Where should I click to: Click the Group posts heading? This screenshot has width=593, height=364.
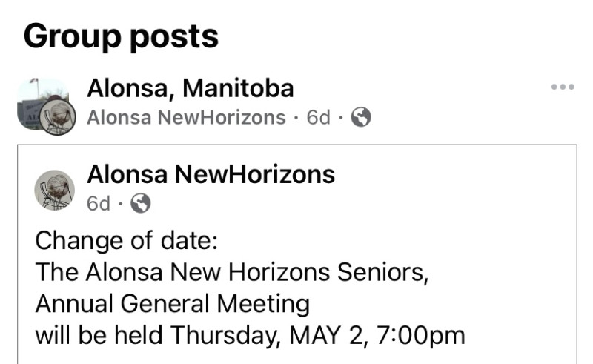(121, 37)
